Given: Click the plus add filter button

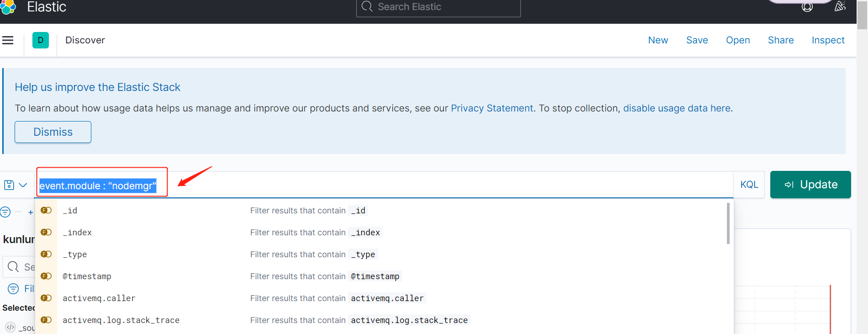Looking at the screenshot, I should pyautogui.click(x=31, y=212).
